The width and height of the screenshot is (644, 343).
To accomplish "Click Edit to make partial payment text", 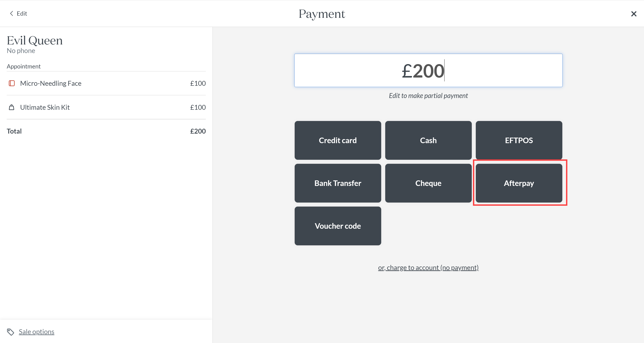I will [428, 96].
